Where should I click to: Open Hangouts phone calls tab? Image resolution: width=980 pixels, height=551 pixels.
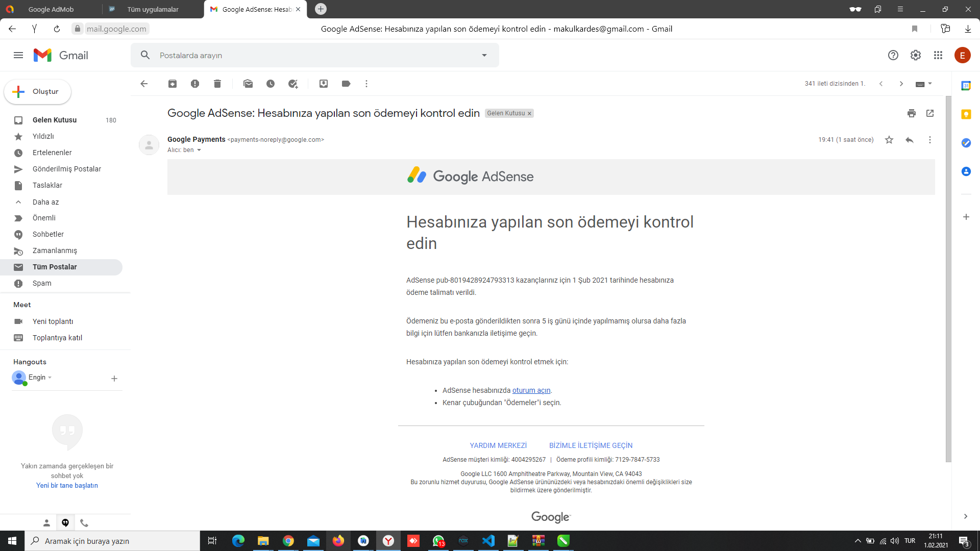point(84,523)
